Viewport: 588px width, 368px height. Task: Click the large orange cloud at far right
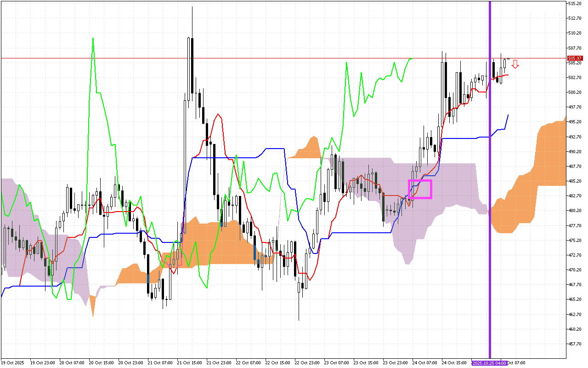549,156
